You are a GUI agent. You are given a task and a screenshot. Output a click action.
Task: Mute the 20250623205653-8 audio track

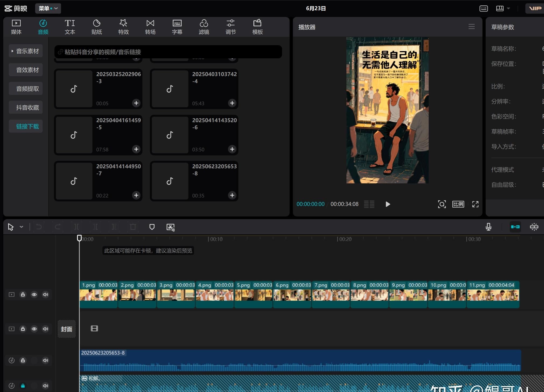point(45,360)
